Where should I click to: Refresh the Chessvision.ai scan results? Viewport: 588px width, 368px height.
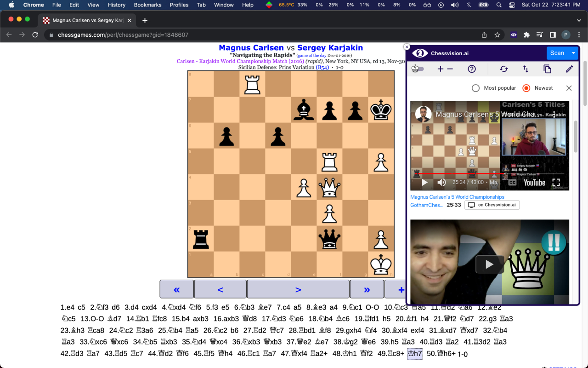pyautogui.click(x=504, y=68)
